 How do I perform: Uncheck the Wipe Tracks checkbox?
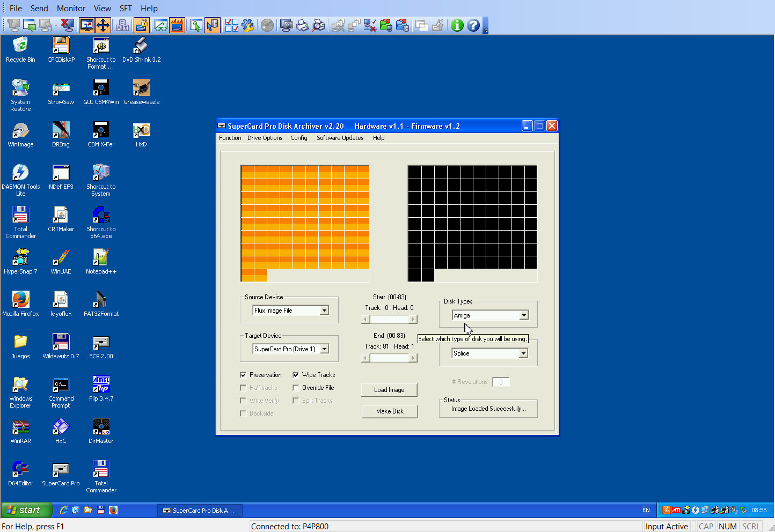tap(296, 375)
